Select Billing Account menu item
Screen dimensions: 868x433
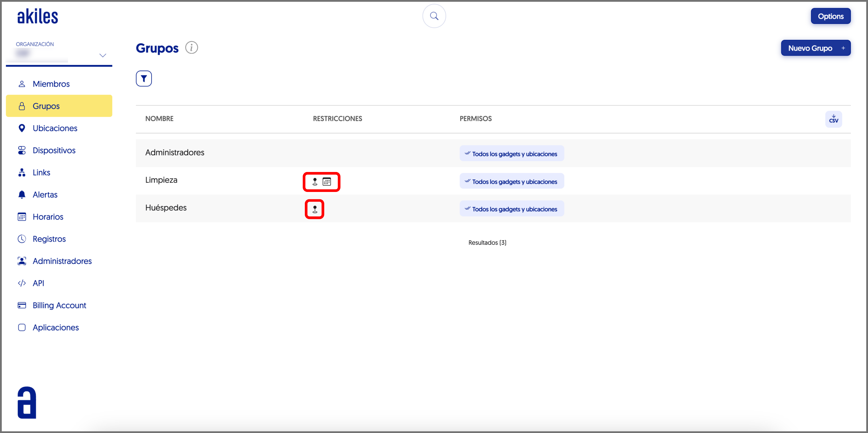[59, 305]
